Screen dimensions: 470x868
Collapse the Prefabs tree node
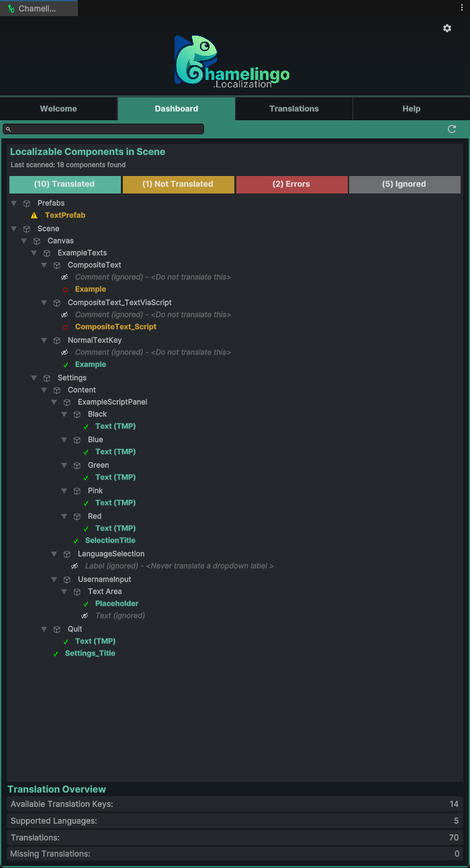tap(14, 204)
